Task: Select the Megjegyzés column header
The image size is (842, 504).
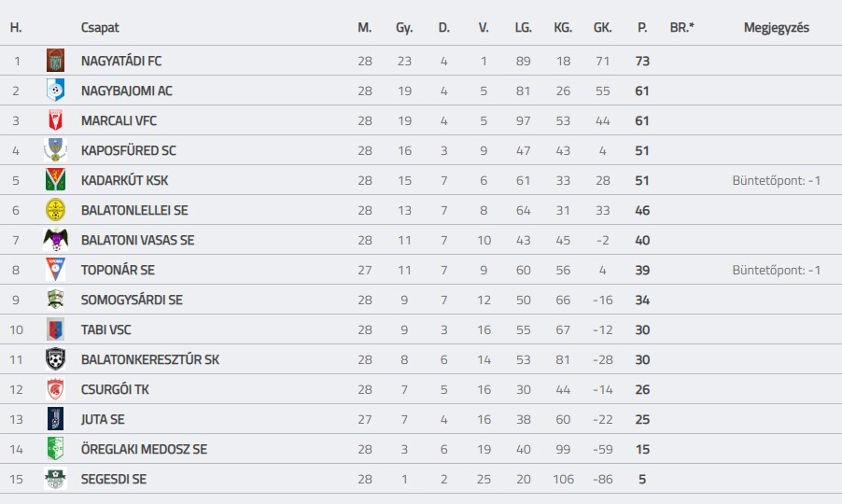Action: pyautogui.click(x=777, y=27)
